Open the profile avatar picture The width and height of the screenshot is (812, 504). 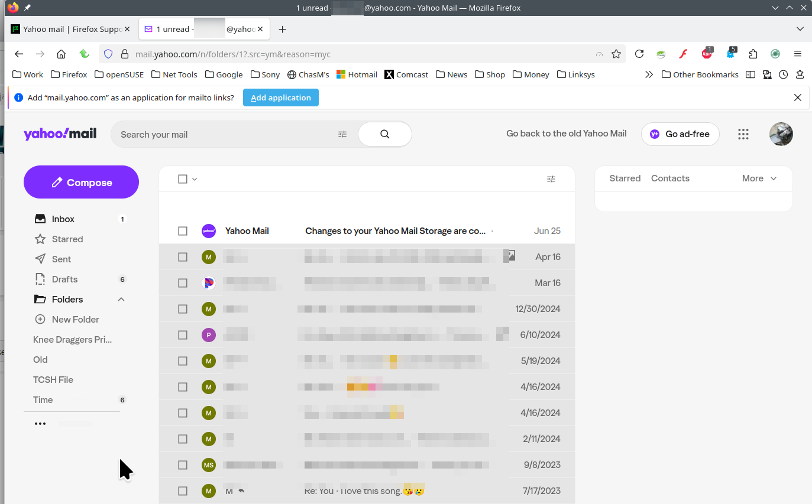pos(781,134)
